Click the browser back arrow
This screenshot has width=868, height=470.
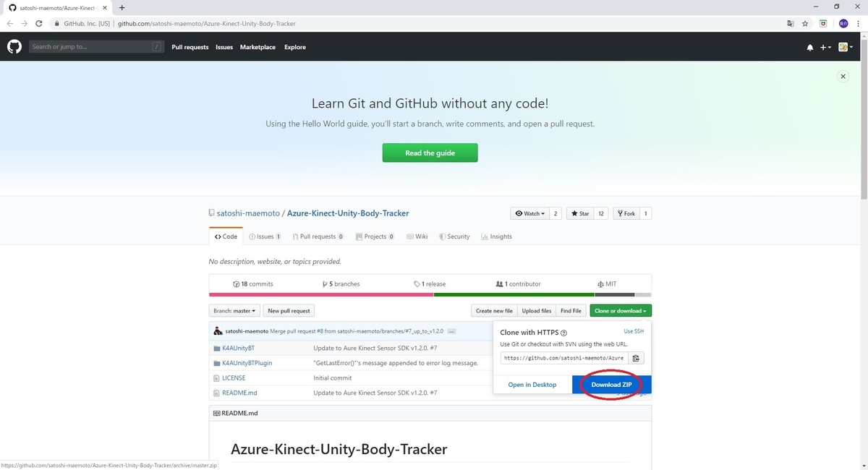pos(10,23)
